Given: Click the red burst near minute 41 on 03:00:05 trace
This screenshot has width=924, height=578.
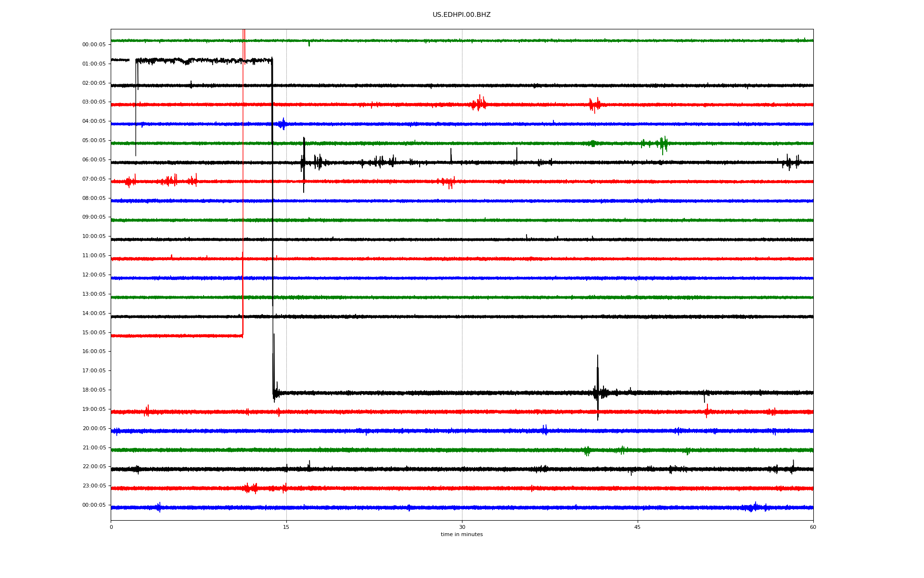Looking at the screenshot, I should coord(595,105).
